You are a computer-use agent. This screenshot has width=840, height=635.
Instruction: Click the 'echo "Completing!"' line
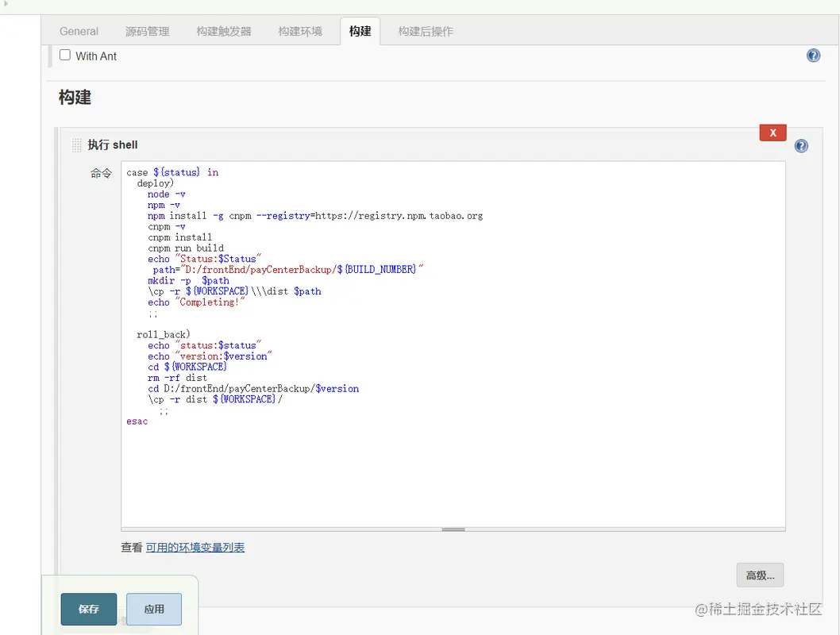click(x=197, y=302)
